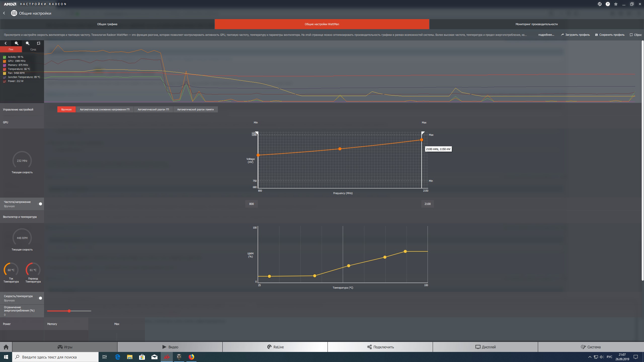Screen dimensions: 644x362
Task: Go back using the arrow near Общие настройки
Action: pos(4,13)
